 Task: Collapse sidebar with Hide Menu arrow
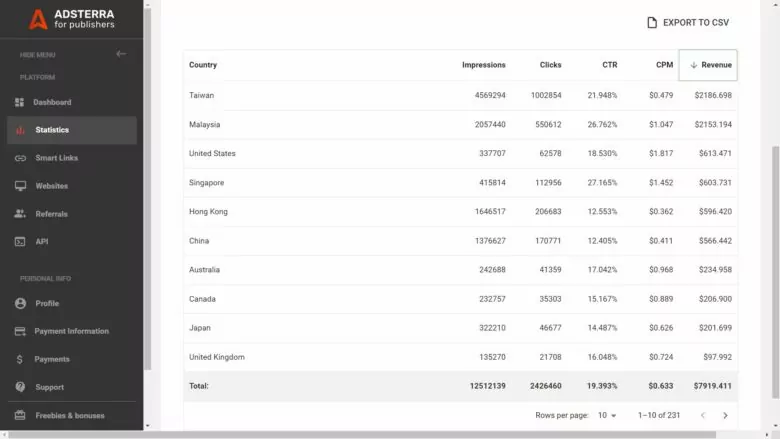(121, 54)
